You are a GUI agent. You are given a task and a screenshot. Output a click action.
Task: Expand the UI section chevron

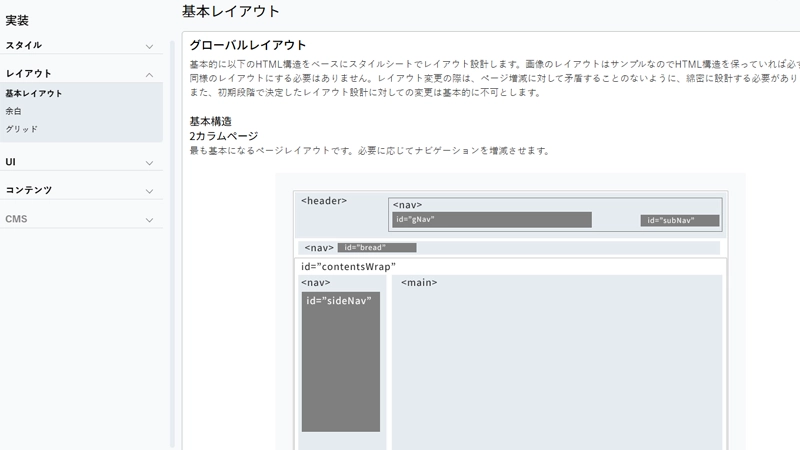pyautogui.click(x=149, y=163)
